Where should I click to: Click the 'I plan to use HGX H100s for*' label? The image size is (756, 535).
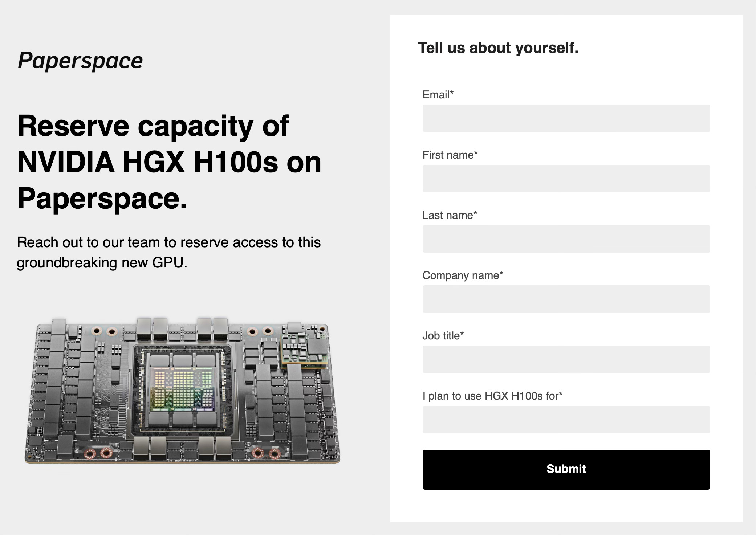[x=492, y=396]
